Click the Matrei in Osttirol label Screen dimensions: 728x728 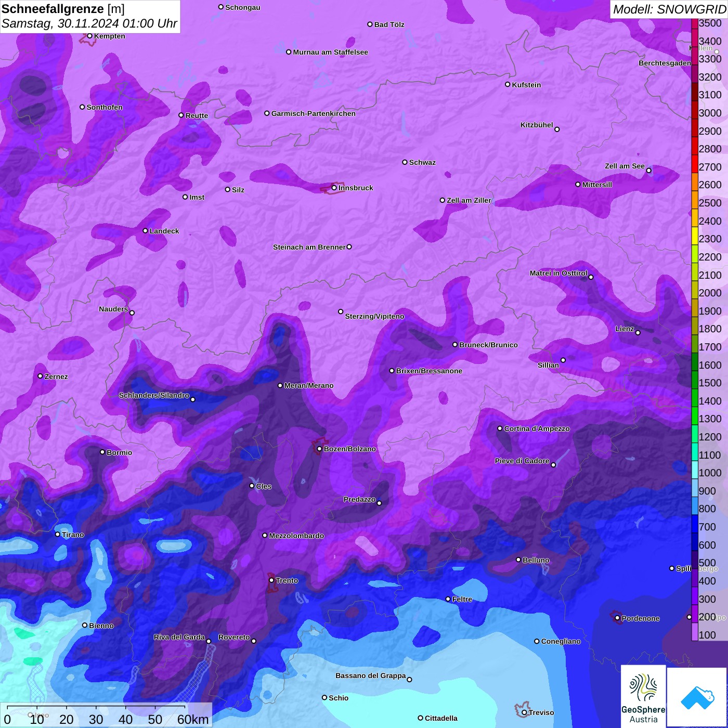pyautogui.click(x=558, y=273)
